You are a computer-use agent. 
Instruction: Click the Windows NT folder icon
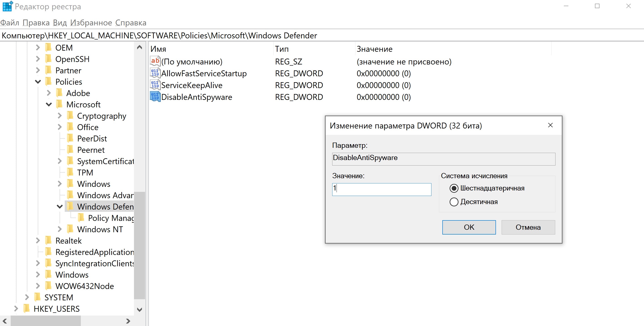pyautogui.click(x=70, y=229)
